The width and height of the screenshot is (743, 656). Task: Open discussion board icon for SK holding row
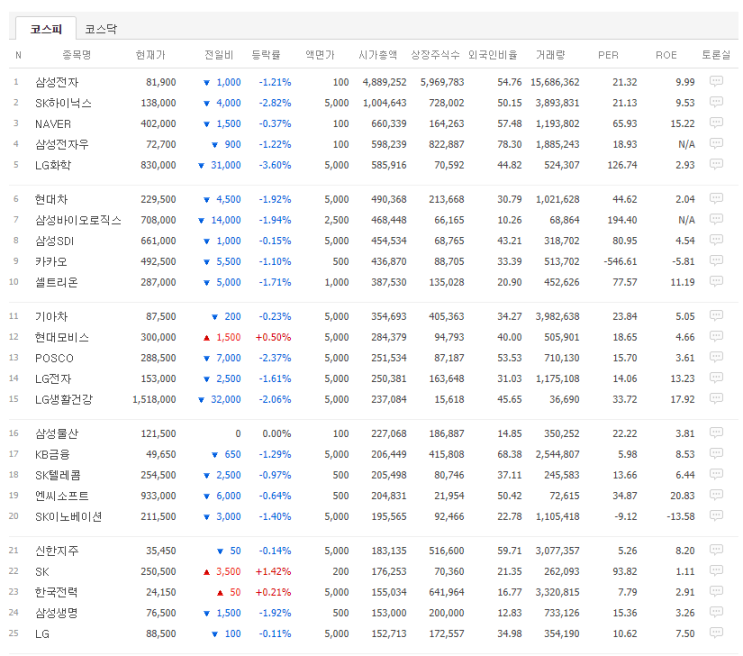(x=716, y=570)
